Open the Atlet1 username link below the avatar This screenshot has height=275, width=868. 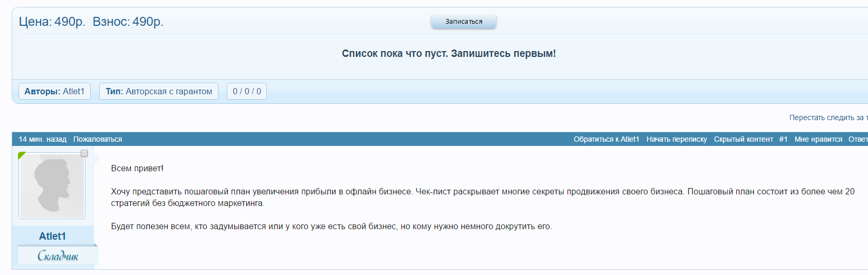click(x=52, y=236)
